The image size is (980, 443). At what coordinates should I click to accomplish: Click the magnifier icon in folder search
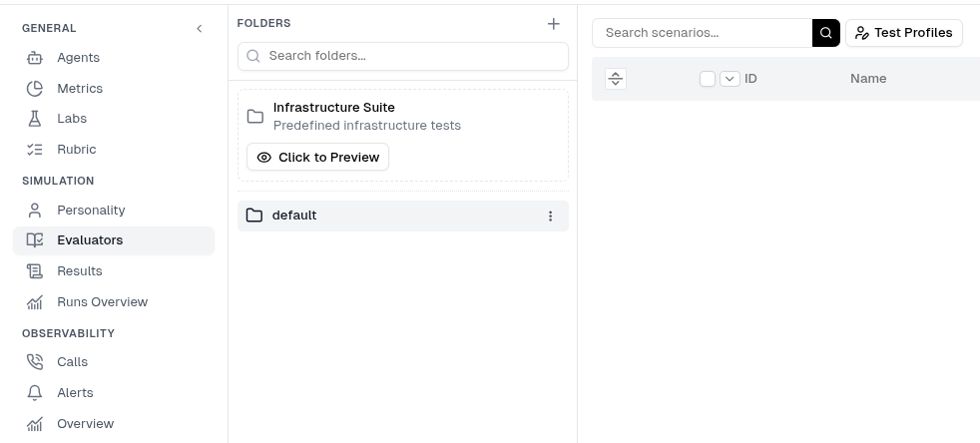253,56
